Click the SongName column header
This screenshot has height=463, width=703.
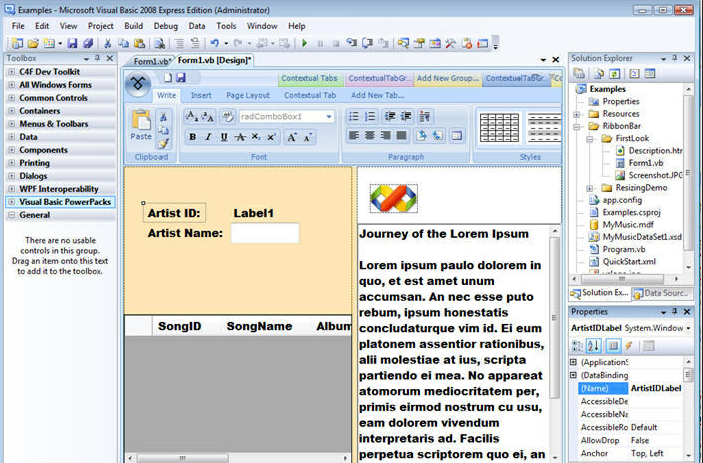259,326
